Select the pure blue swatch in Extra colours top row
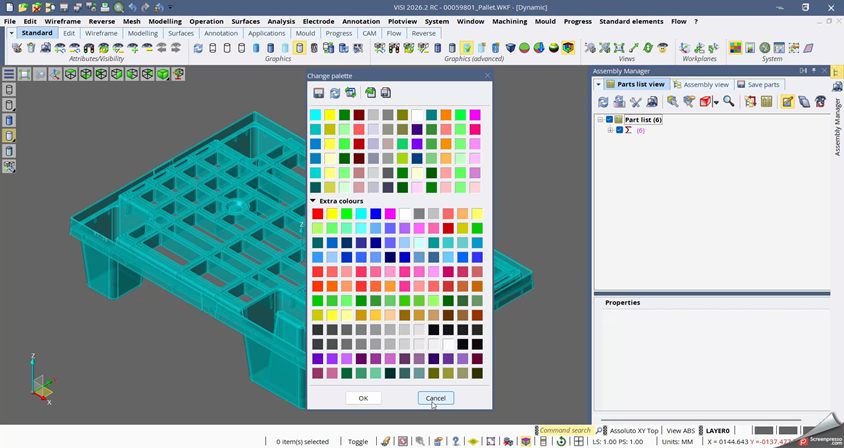 coord(376,214)
